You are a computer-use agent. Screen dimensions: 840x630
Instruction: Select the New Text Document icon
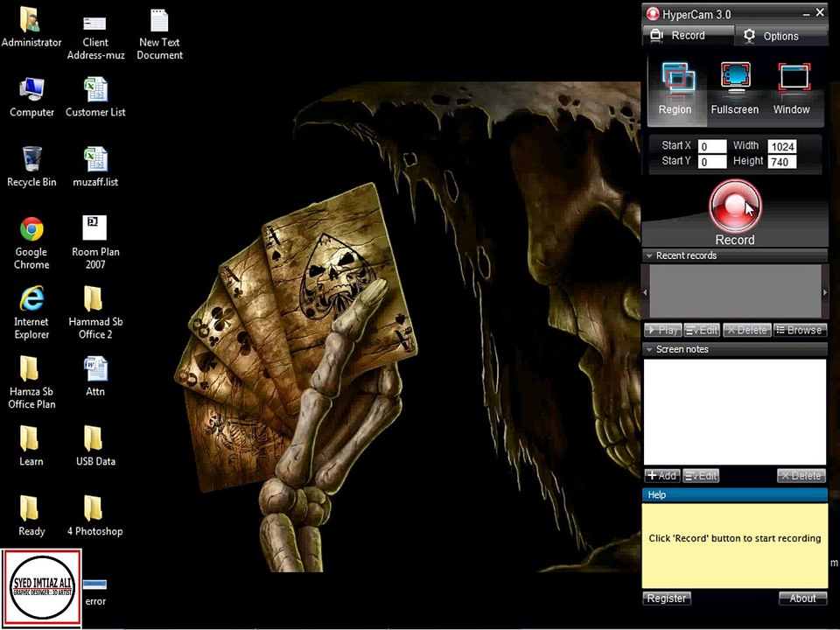pos(159,34)
